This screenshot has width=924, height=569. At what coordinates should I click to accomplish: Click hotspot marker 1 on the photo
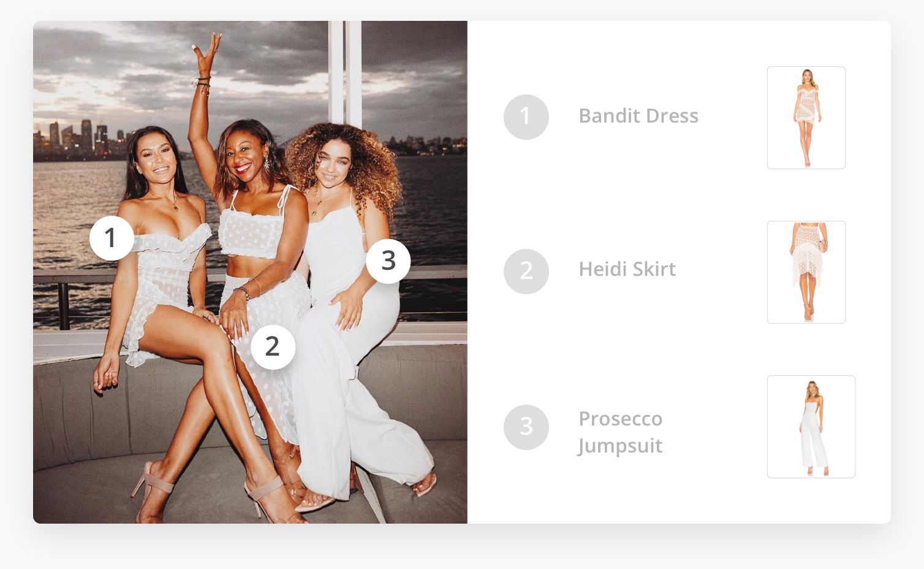[x=112, y=238]
